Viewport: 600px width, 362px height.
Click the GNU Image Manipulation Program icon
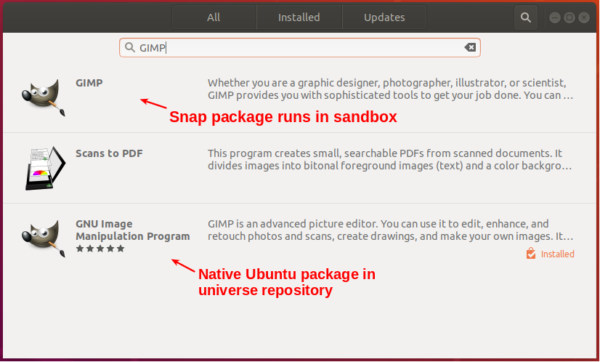pyautogui.click(x=43, y=238)
